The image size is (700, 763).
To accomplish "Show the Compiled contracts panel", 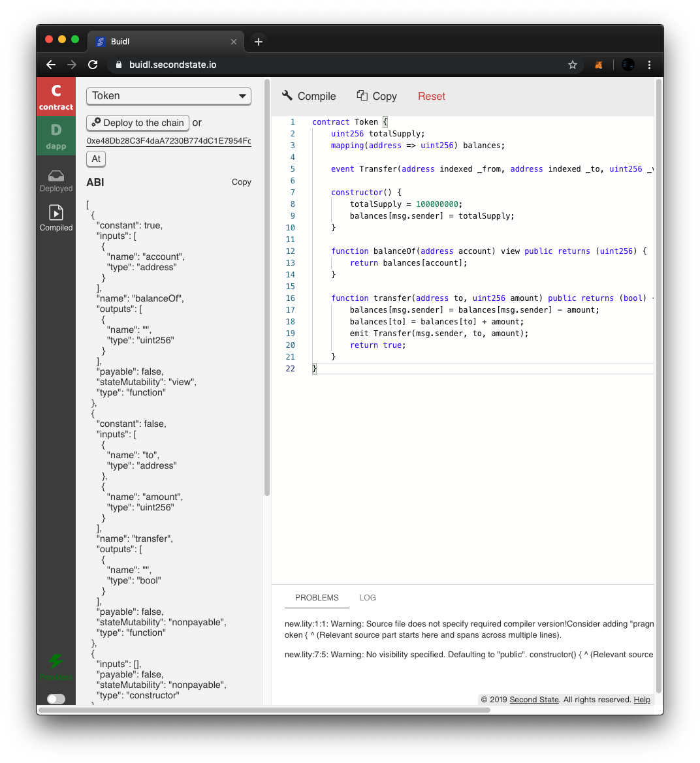I will (56, 219).
